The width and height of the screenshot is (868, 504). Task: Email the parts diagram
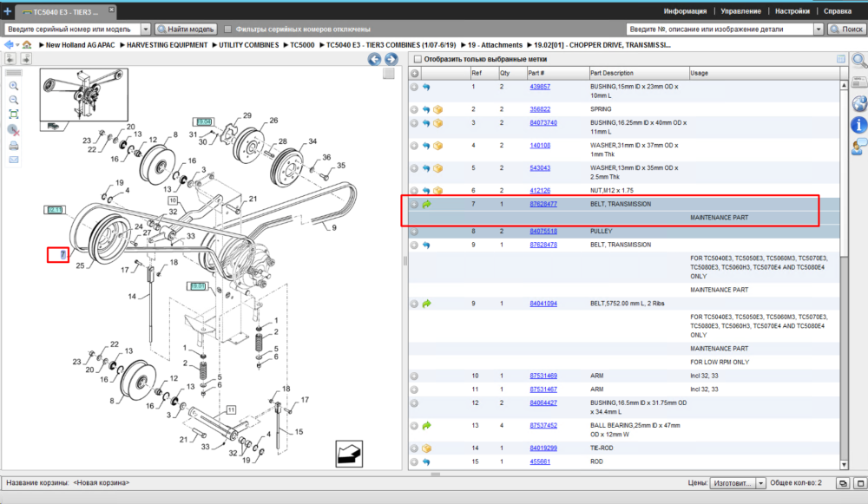tap(14, 160)
